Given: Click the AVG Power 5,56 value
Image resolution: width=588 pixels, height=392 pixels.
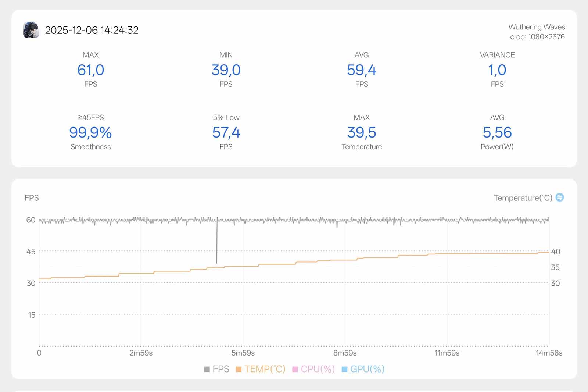Looking at the screenshot, I should (497, 132).
